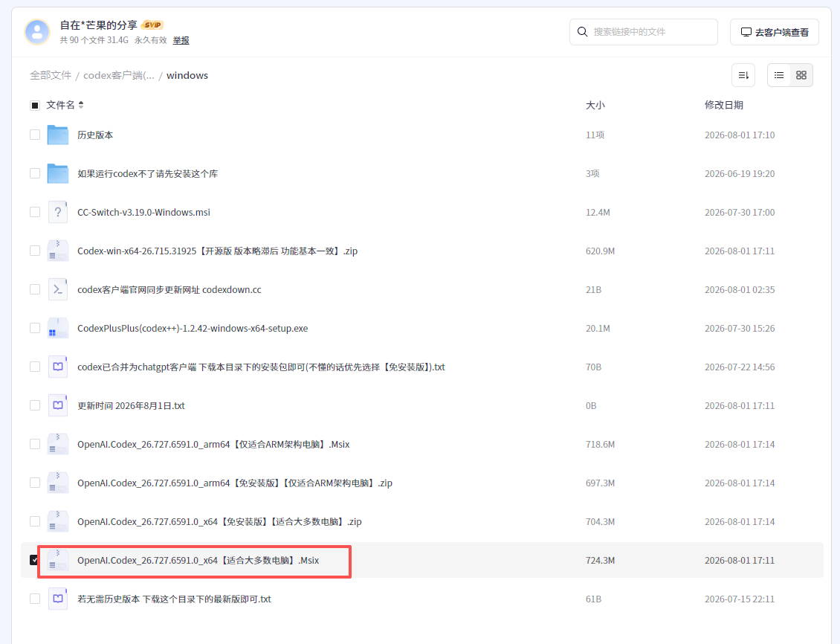Click the 620.9M size value
The image size is (840, 644).
click(x=600, y=251)
